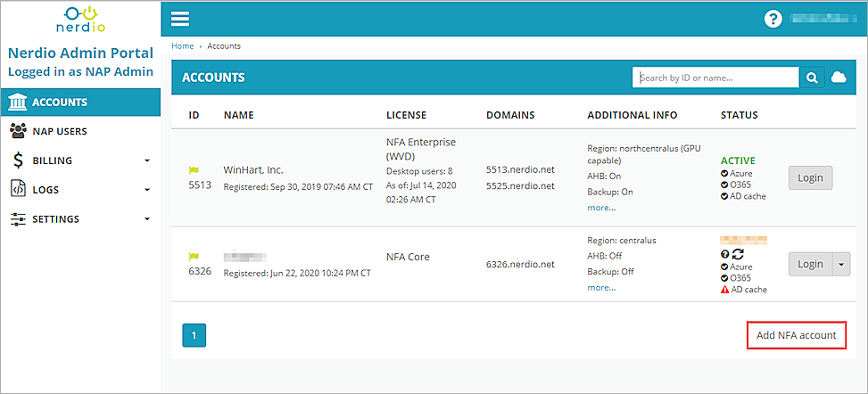Click the AD cache warning triangle icon
This screenshot has height=394, width=868.
[x=725, y=290]
